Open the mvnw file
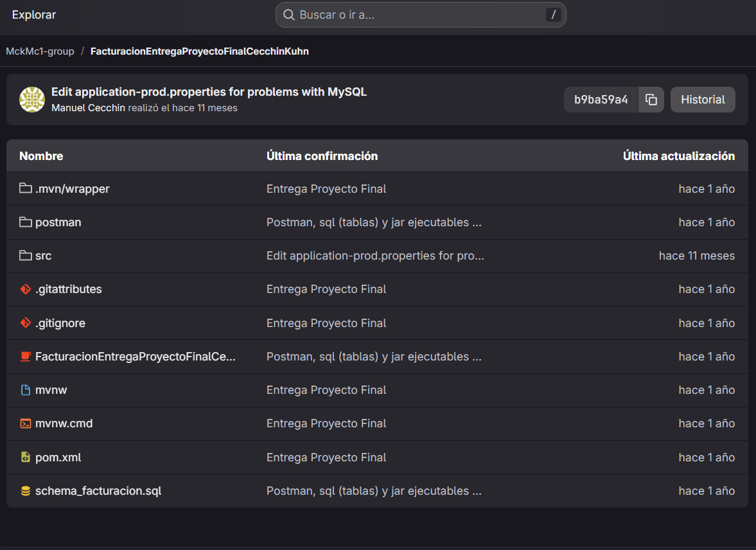This screenshot has width=756, height=550. [x=51, y=390]
